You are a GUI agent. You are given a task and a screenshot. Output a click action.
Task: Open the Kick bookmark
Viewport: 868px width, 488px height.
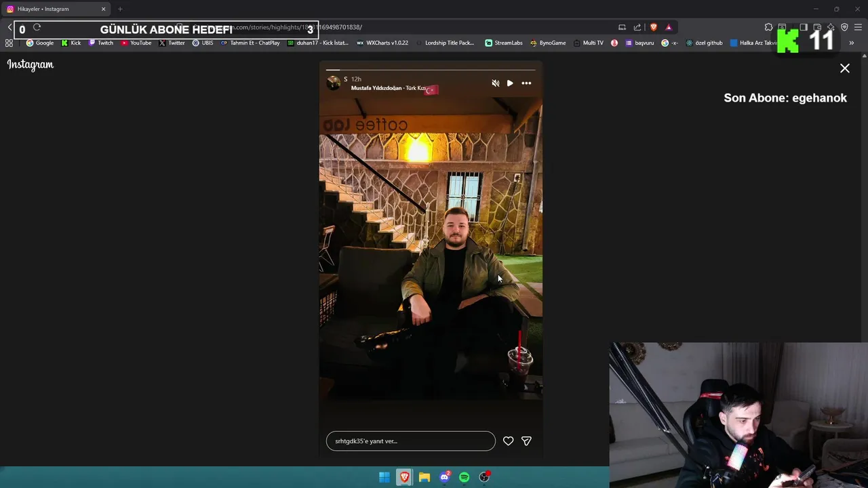71,43
